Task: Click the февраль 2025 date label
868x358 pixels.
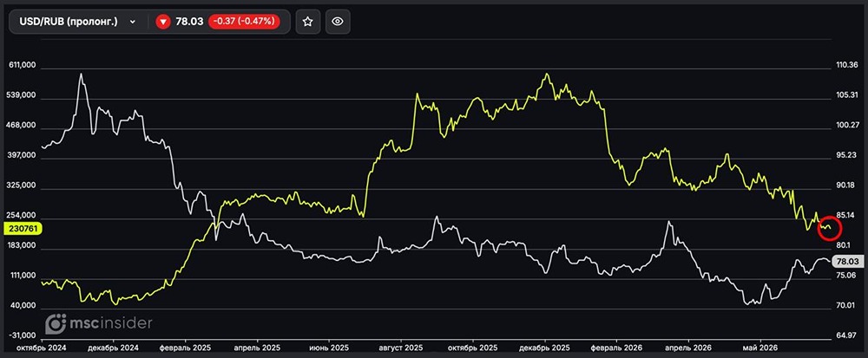Action: pos(186,348)
